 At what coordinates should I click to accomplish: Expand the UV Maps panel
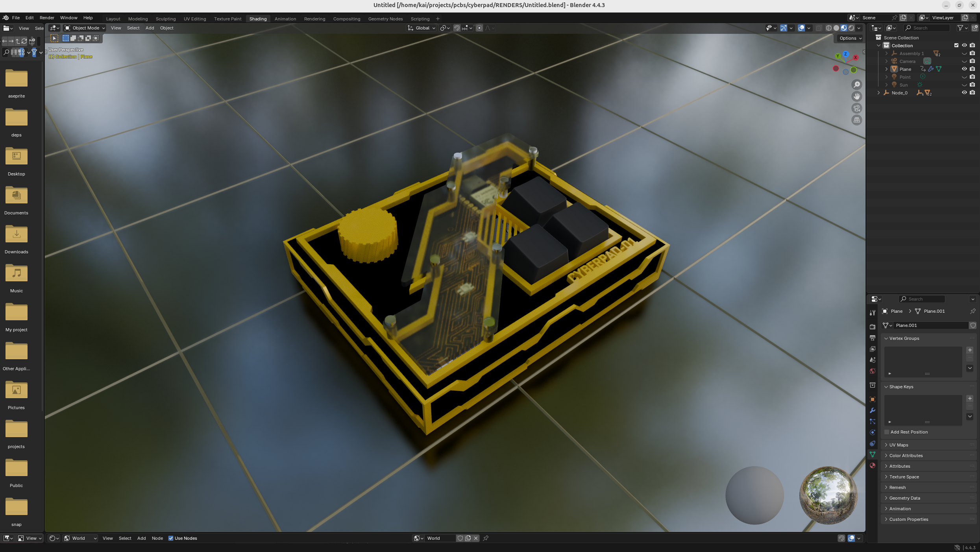899,445
